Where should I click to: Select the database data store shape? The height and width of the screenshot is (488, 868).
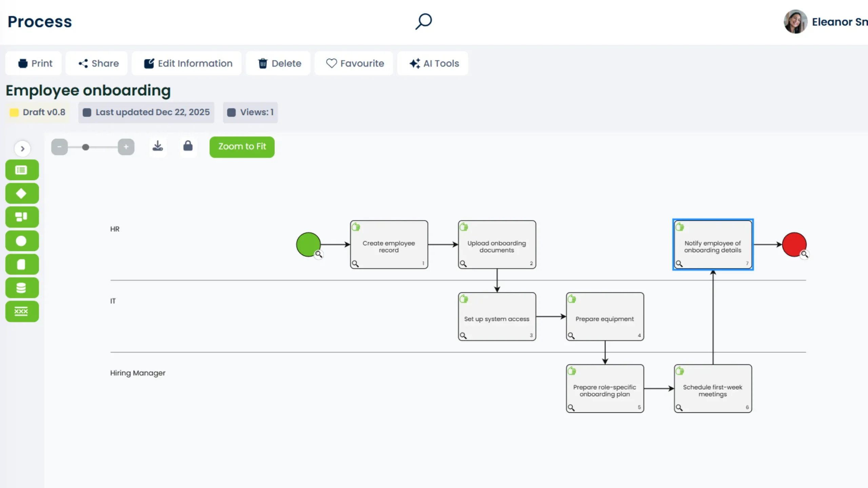pyautogui.click(x=22, y=288)
